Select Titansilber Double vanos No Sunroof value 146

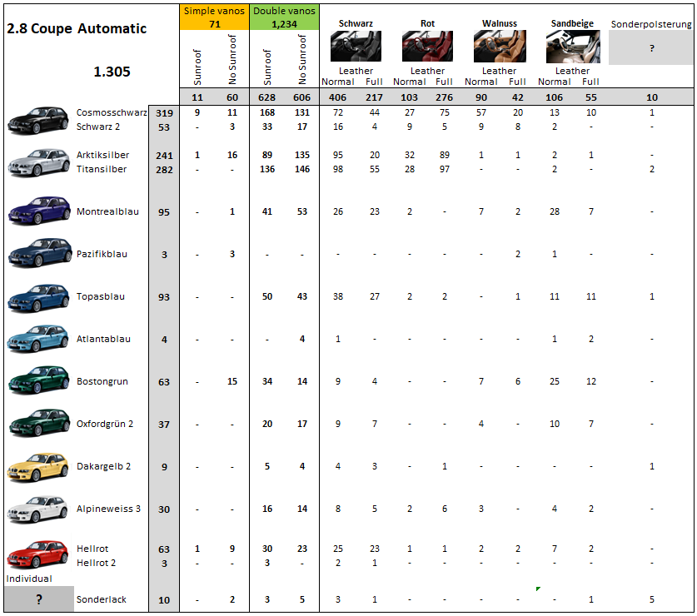pos(302,169)
